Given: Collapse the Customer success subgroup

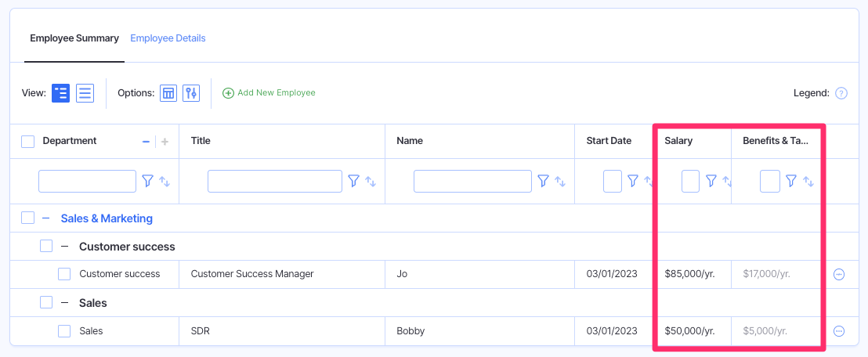Looking at the screenshot, I should point(65,247).
